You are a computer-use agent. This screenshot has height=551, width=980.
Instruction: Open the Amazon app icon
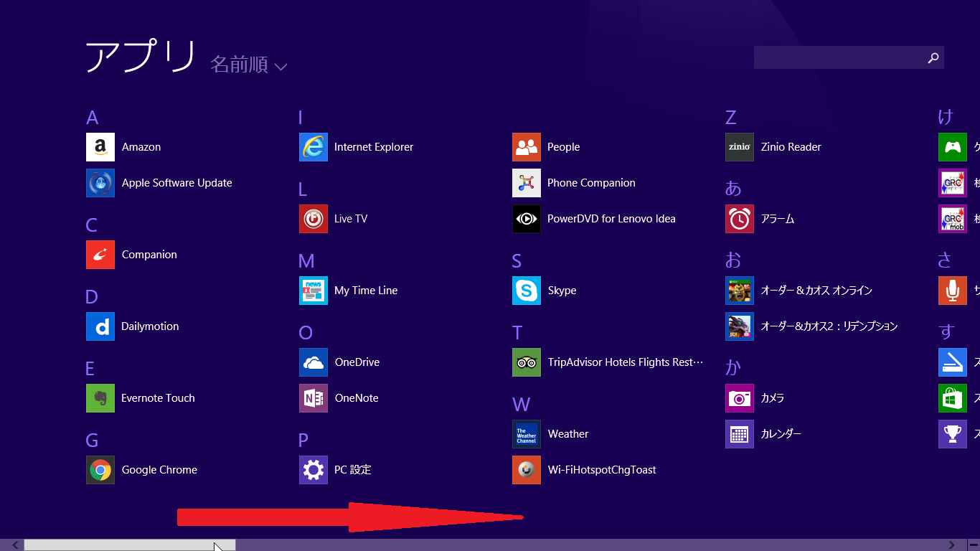pyautogui.click(x=100, y=147)
